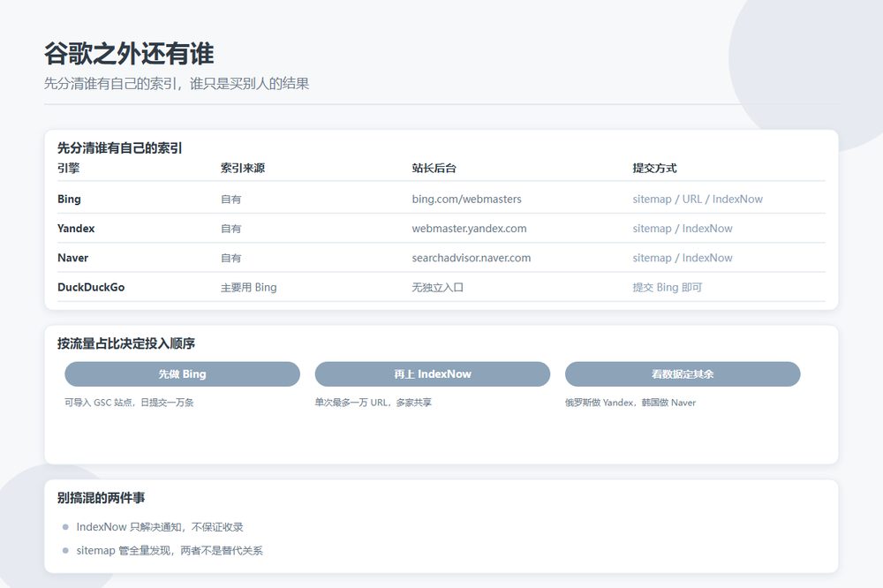The height and width of the screenshot is (588, 883).
Task: Click bullet sitemap 管全量发现
Action: click(170, 550)
